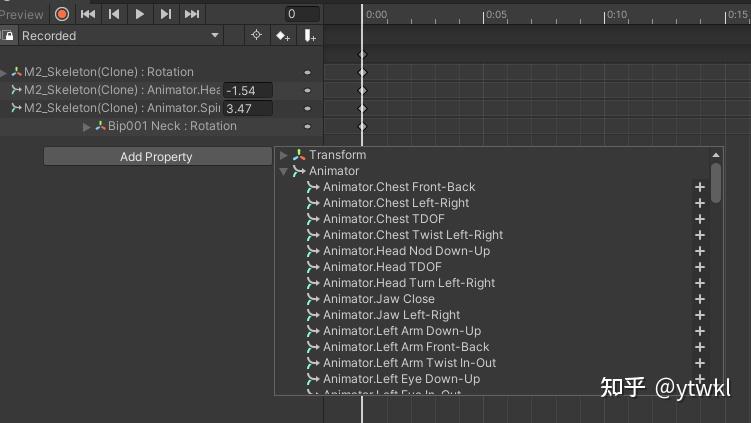
Task: Edit the 3.47 value field
Action: point(248,109)
